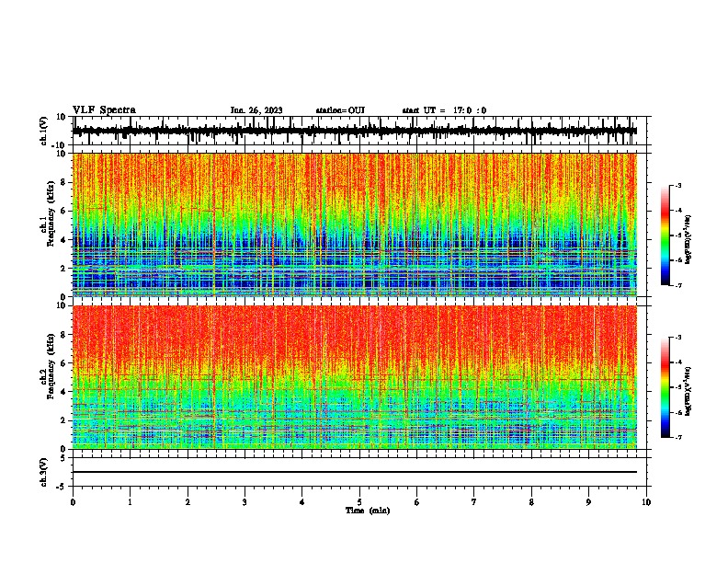Click the time axis tick label "7"
This screenshot has width=728, height=563.
point(474,502)
